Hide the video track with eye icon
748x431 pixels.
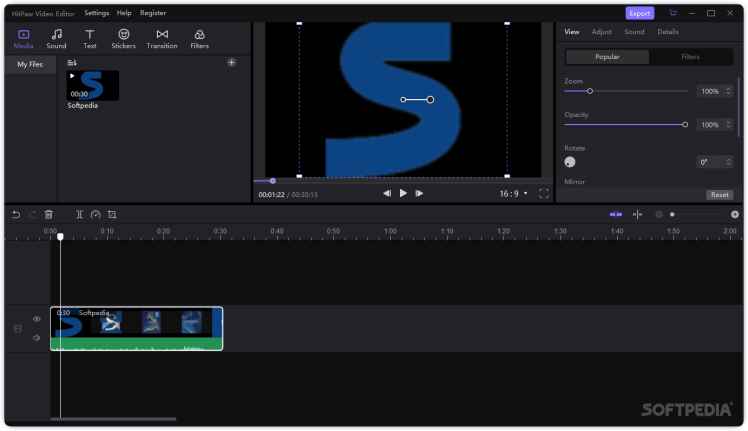point(37,319)
